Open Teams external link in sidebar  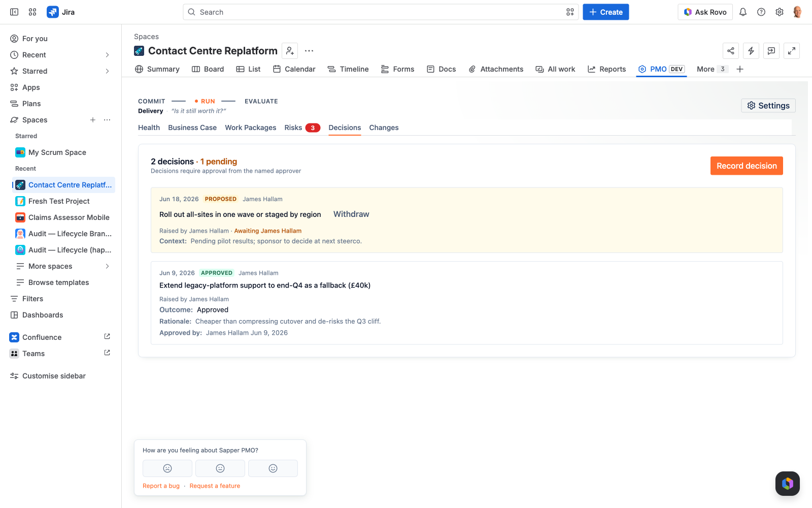coord(107,353)
